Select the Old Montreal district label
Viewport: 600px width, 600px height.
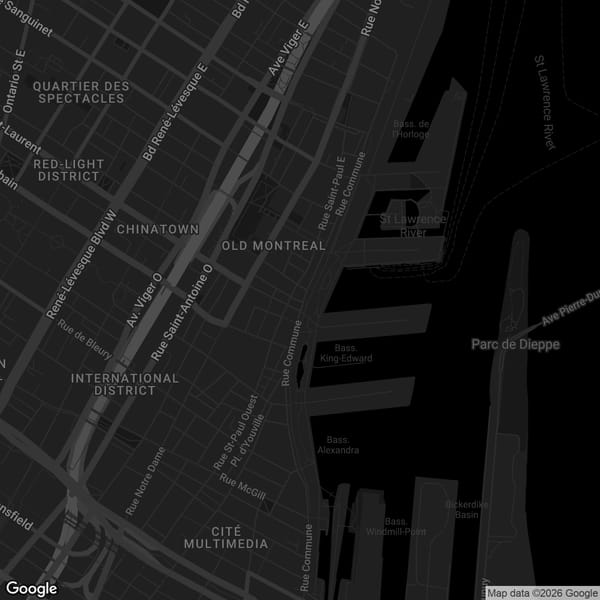click(x=273, y=246)
